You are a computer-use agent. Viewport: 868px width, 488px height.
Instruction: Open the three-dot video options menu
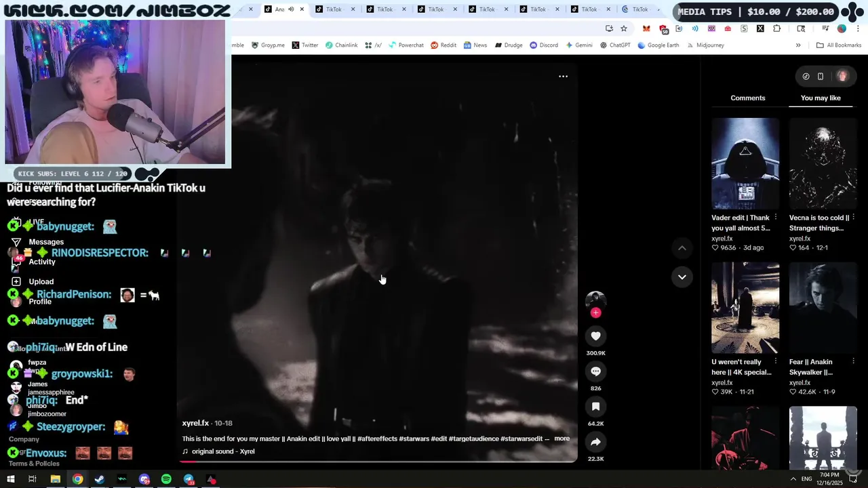[563, 77]
